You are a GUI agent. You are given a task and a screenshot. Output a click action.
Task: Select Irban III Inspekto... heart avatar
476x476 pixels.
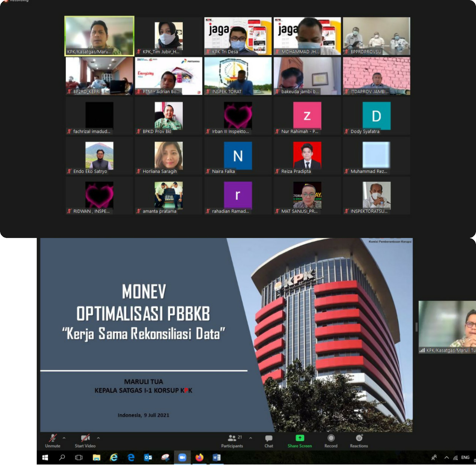click(238, 116)
